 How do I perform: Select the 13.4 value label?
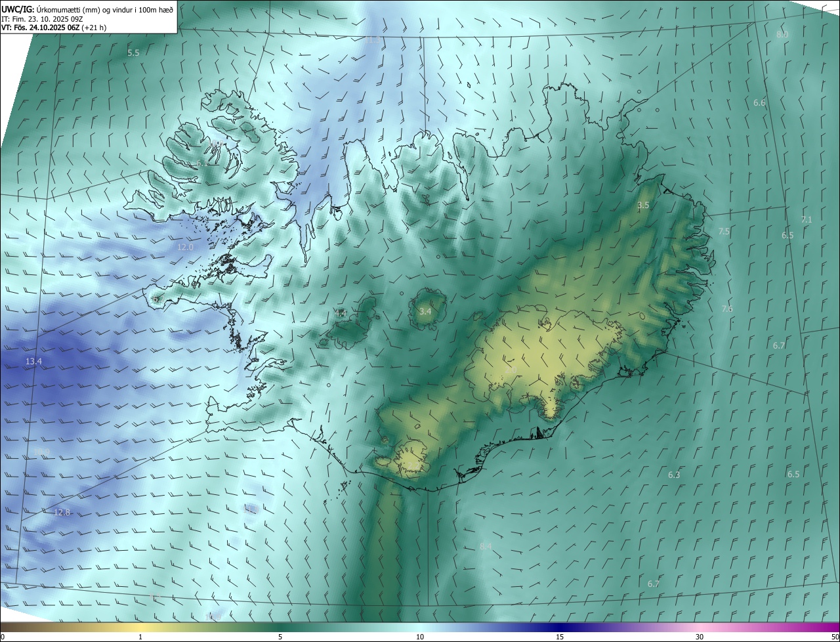point(33,362)
